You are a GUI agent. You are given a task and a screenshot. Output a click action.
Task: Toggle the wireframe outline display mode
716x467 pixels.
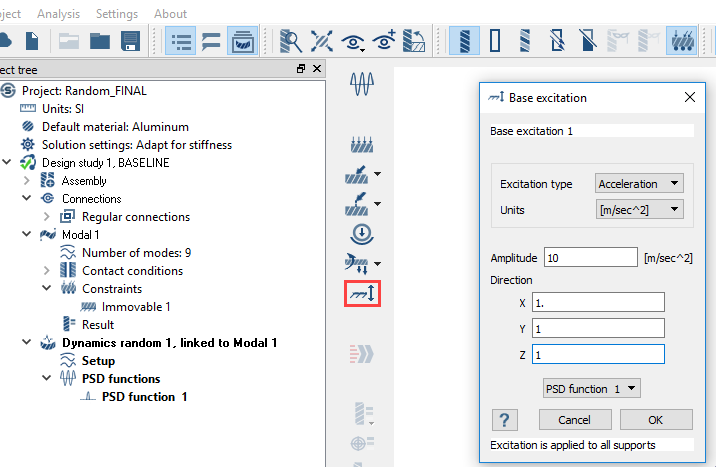click(x=494, y=41)
